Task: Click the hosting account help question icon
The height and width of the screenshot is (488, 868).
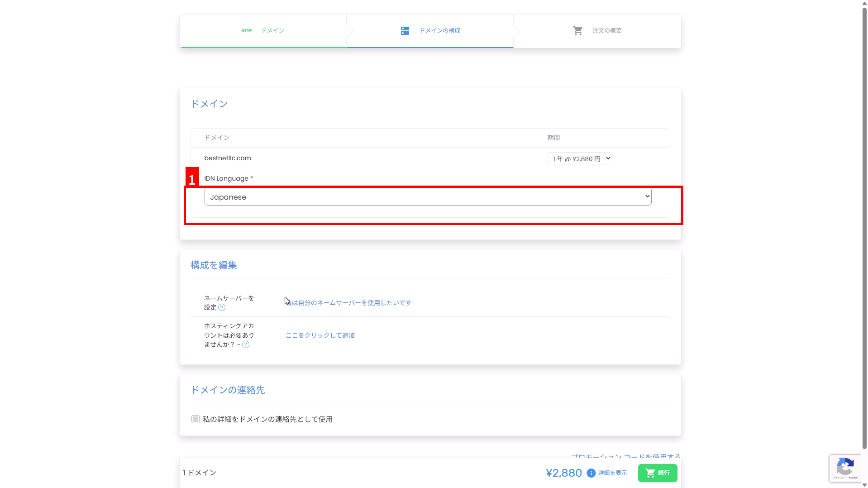Action: tap(246, 345)
